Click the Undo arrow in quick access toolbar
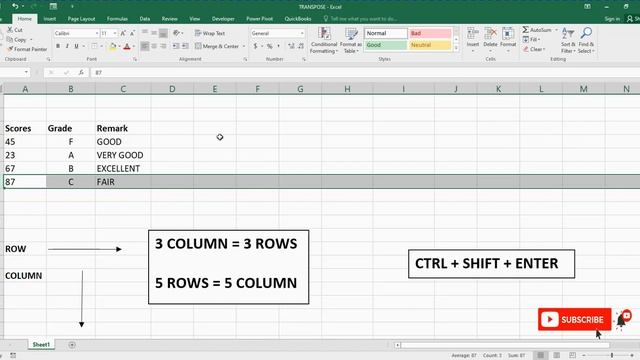This screenshot has height=360, width=640. point(15,6)
